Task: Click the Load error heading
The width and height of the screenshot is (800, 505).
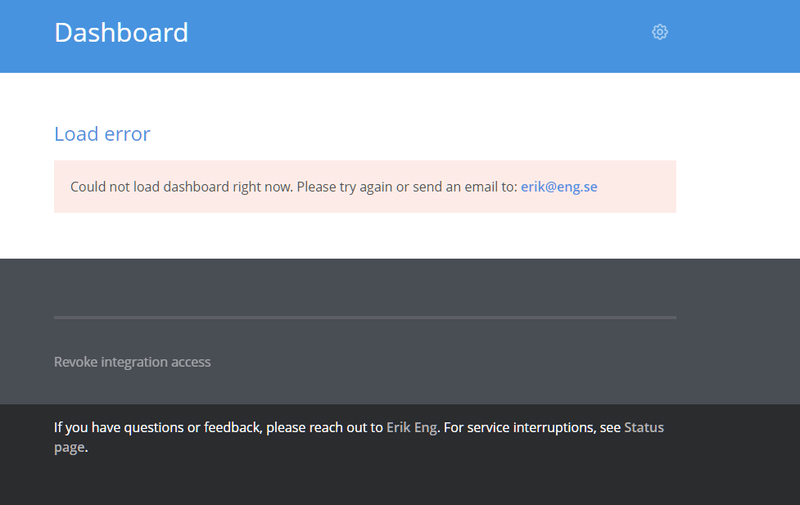Action: pyautogui.click(x=102, y=134)
